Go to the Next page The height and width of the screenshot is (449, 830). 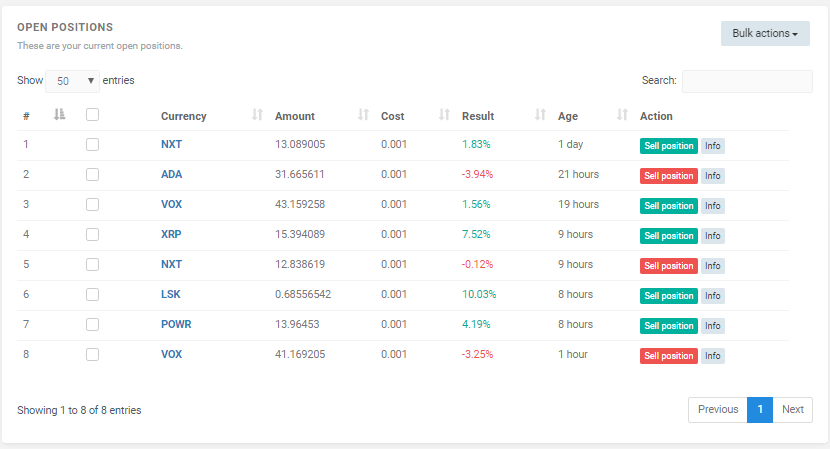coord(792,410)
